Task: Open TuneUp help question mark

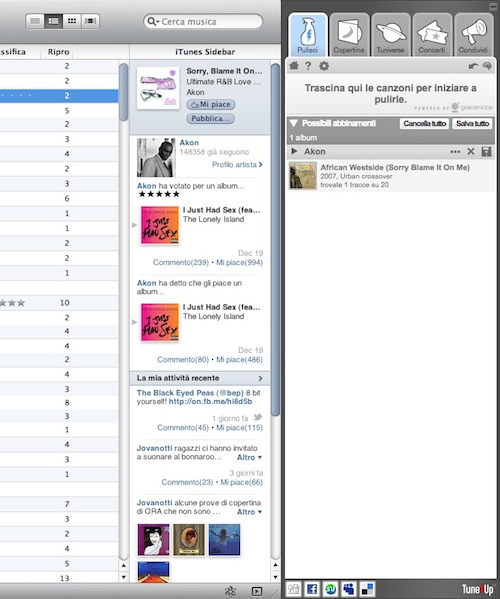Action: click(308, 66)
